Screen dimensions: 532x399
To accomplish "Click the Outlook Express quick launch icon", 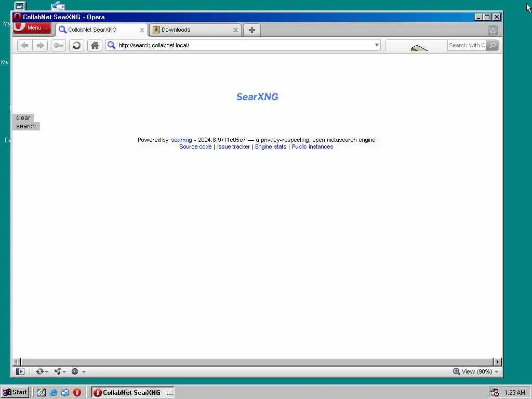I will 65,393.
